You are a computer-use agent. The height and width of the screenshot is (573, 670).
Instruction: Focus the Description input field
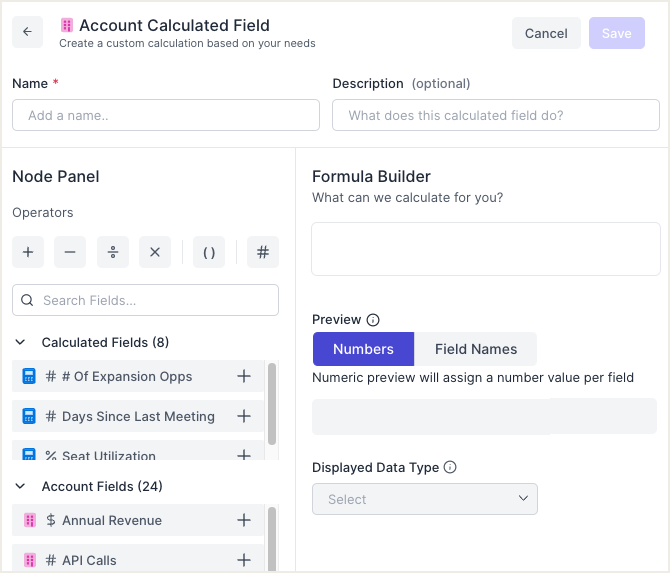[496, 115]
